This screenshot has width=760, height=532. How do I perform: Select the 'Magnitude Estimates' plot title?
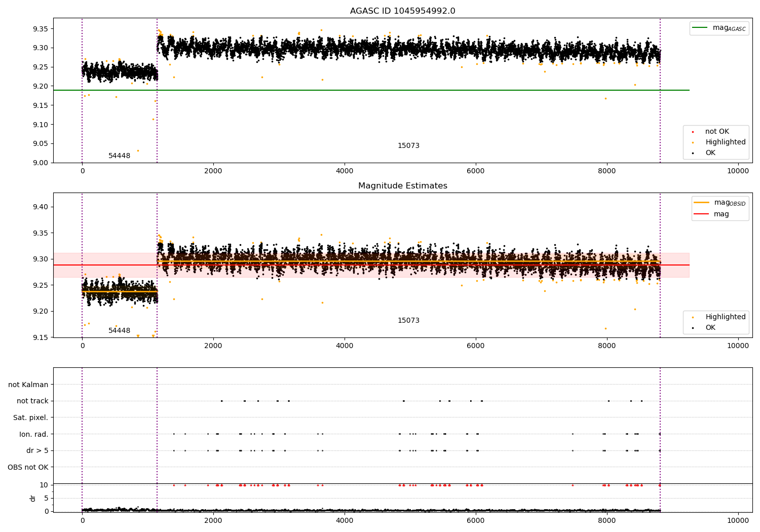[402, 186]
